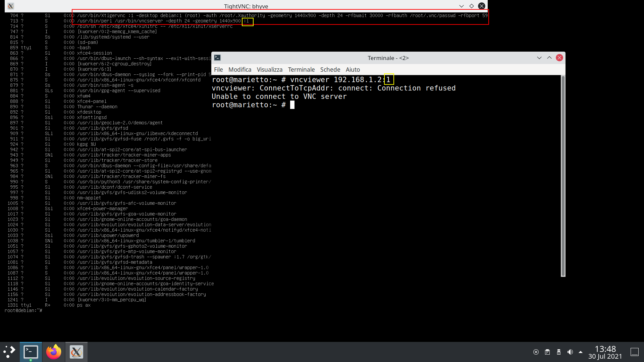Click the Terminale window vertical scrollbar

click(563, 176)
